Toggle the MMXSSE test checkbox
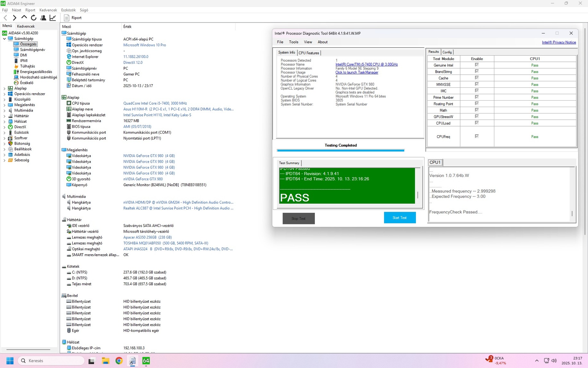Image resolution: width=588 pixels, height=368 pixels. [477, 84]
